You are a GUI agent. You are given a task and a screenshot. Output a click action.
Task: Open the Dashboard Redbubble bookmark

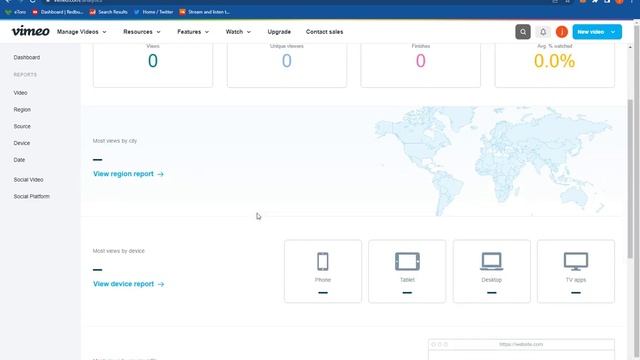click(58, 12)
